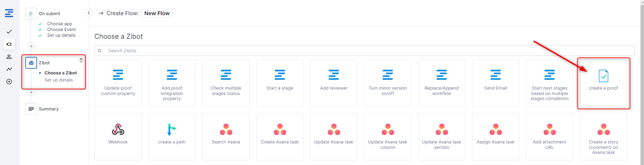Select the Choose a Zibot sub-step
The height and width of the screenshot is (165, 644).
[x=61, y=73]
